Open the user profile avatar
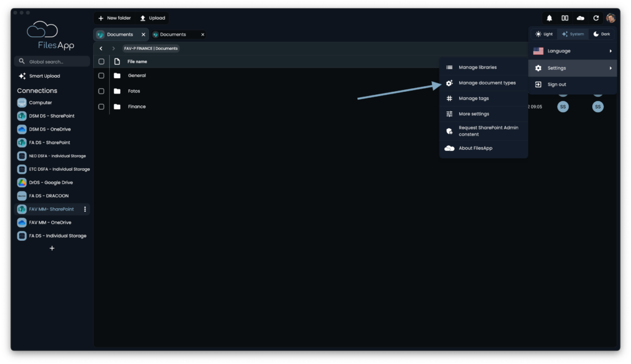631x364 pixels. pyautogui.click(x=611, y=18)
